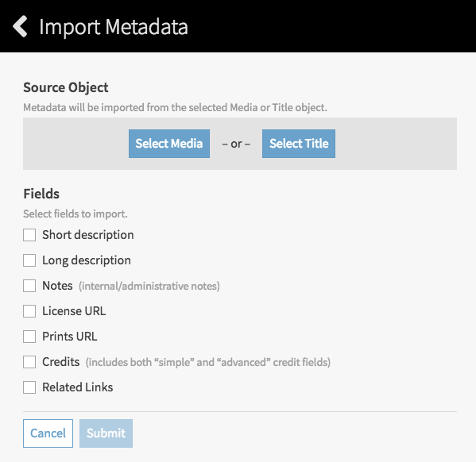Tick the Short description checkbox

click(x=29, y=235)
